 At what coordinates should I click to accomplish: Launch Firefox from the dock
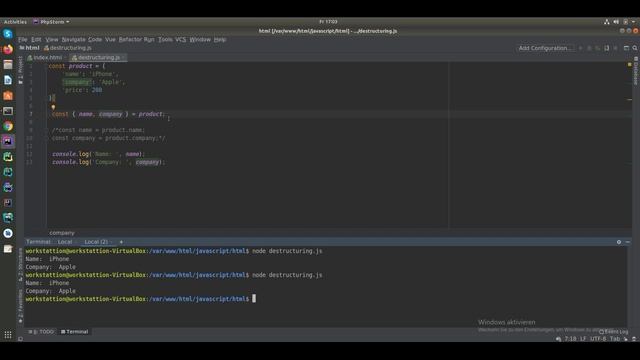tap(8, 49)
